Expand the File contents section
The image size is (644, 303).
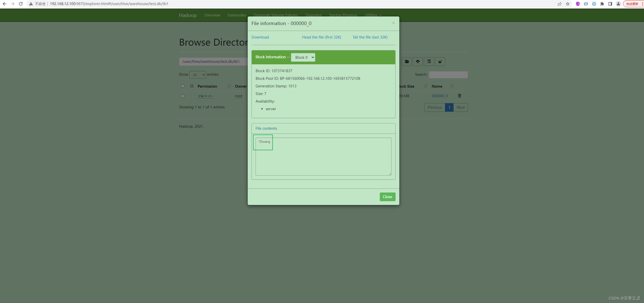coord(266,128)
